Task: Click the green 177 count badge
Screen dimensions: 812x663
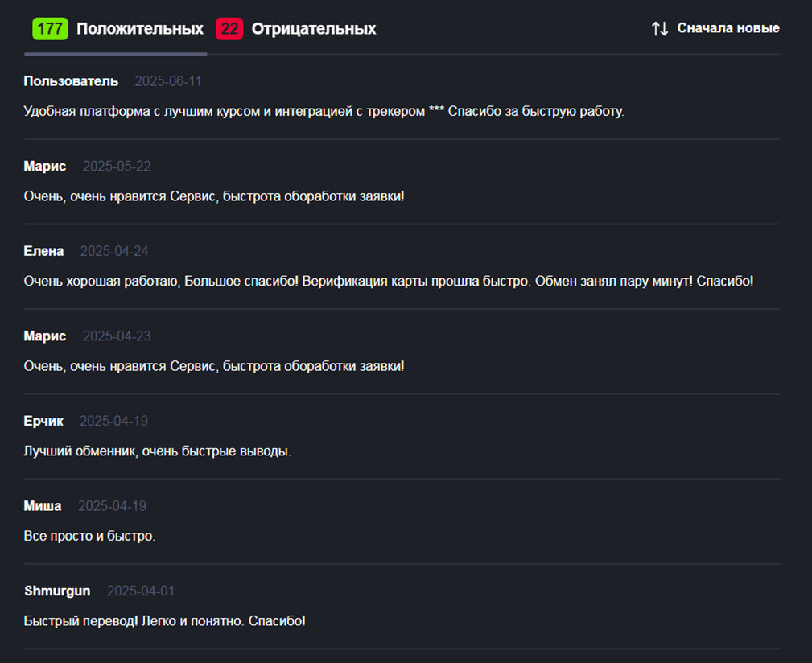Action: 50,29
